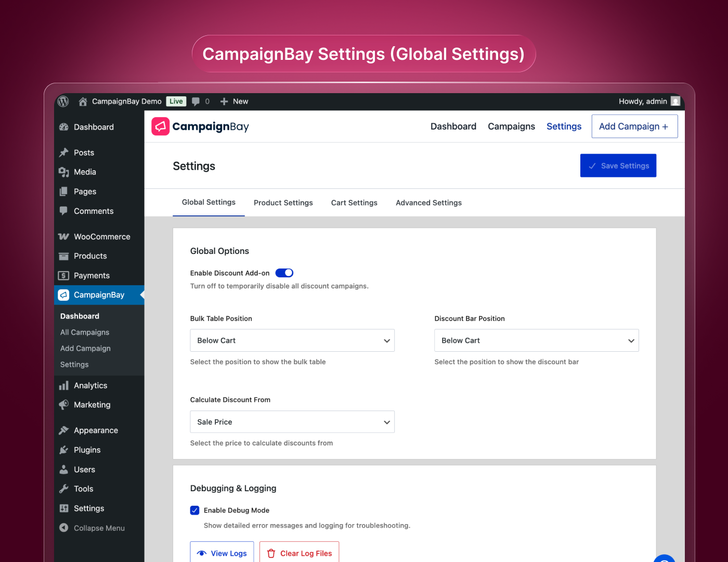Viewport: 728px width, 562px height.
Task: Open the admin user avatar
Action: (x=675, y=101)
